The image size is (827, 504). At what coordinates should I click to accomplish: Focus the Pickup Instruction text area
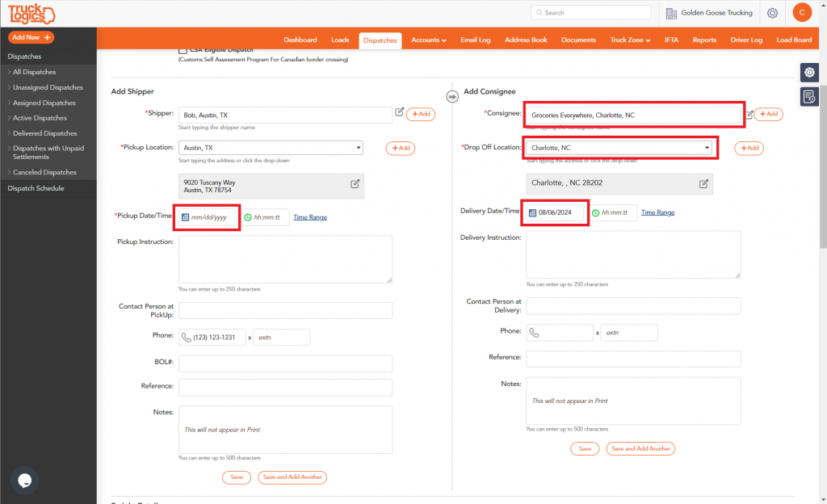285,259
